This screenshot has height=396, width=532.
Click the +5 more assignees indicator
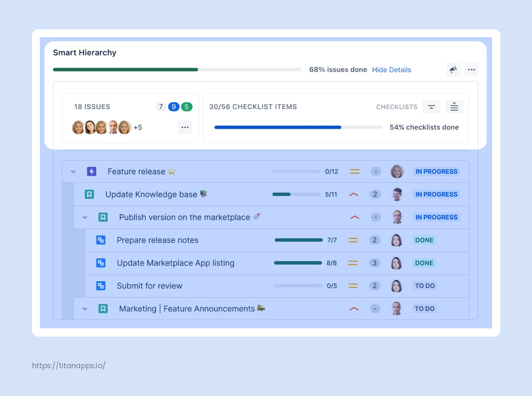point(138,128)
